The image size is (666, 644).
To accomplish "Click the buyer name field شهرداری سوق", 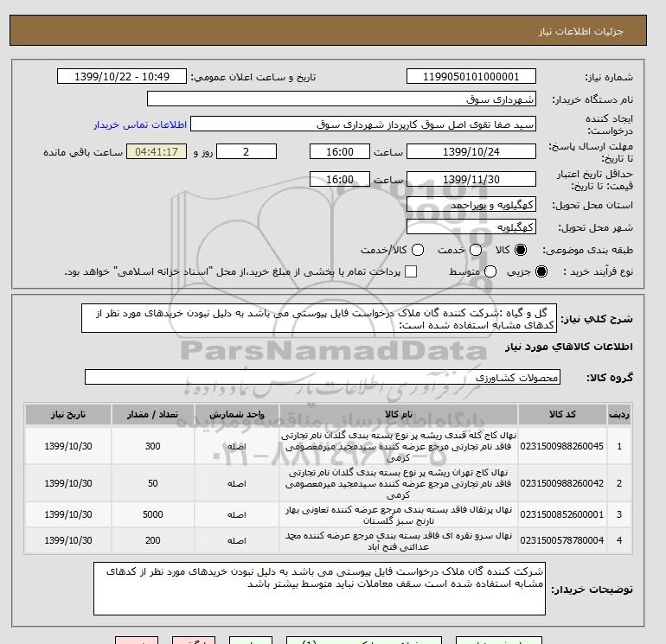I will 342,99.
